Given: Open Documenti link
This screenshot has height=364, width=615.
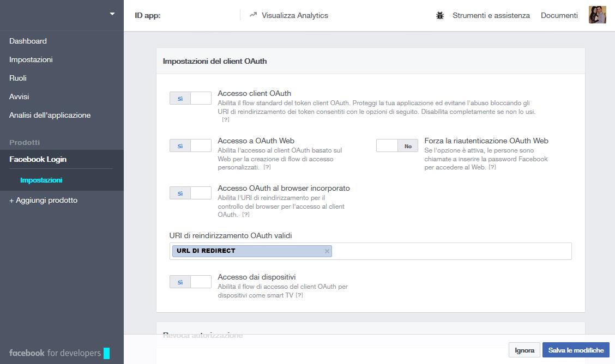Looking at the screenshot, I should coord(559,15).
